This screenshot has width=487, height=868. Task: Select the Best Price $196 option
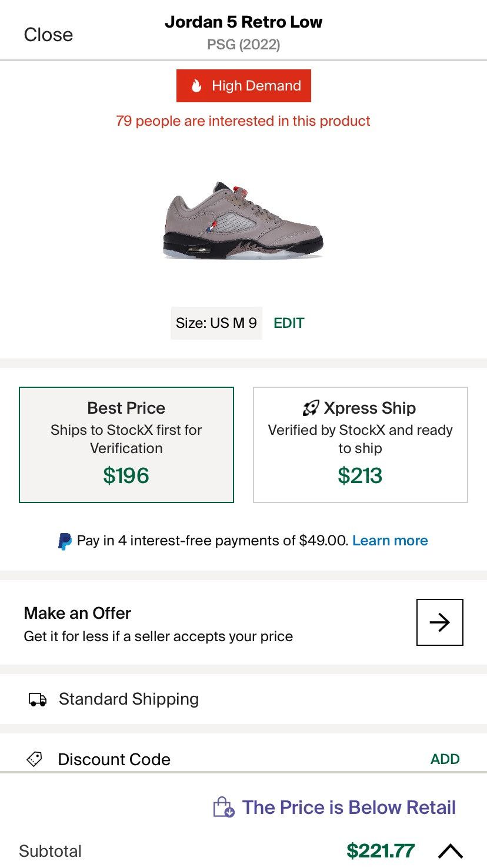click(126, 445)
